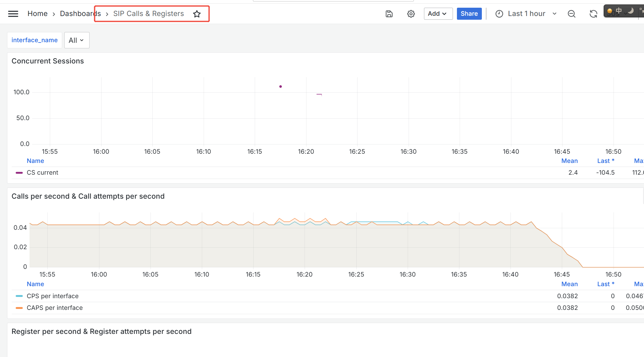This screenshot has width=644, height=357.
Task: Expand the Add dropdown
Action: point(438,14)
